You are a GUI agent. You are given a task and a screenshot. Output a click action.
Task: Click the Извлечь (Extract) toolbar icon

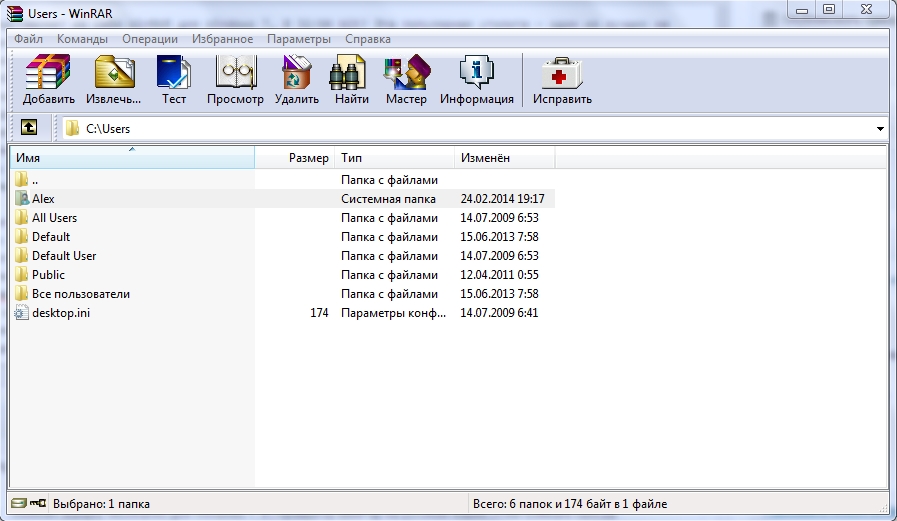(114, 71)
